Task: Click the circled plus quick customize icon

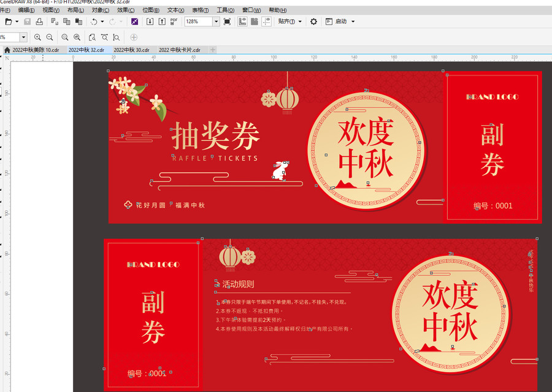Action: click(134, 37)
